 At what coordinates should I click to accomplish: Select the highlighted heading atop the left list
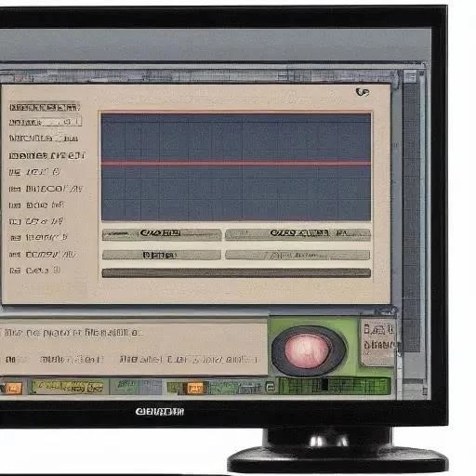(45, 107)
